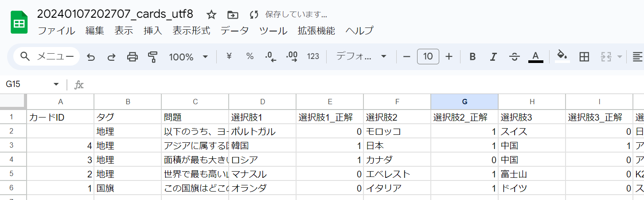Increase decimal places
This screenshot has height=200, width=644.
pyautogui.click(x=292, y=56)
